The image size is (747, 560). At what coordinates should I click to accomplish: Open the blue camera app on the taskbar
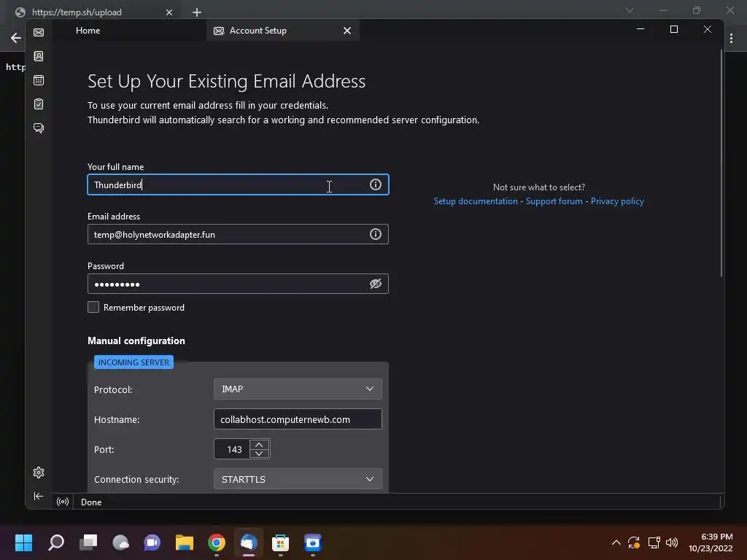point(313,542)
